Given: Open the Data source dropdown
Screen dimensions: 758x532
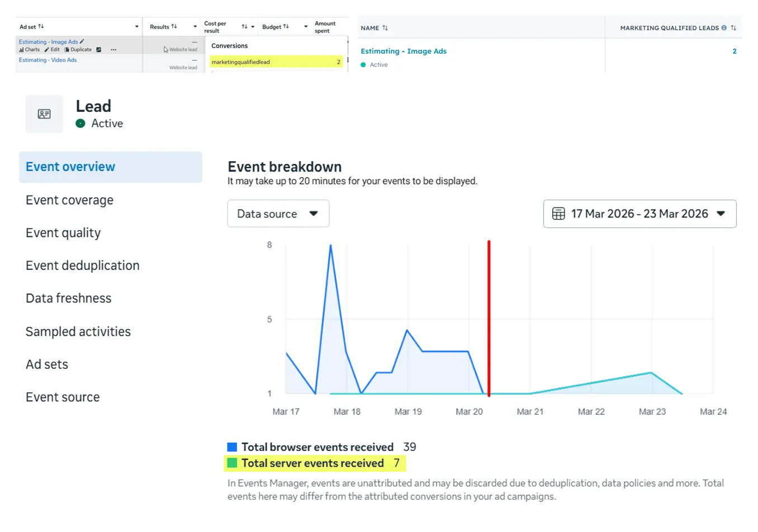Looking at the screenshot, I should coord(278,213).
